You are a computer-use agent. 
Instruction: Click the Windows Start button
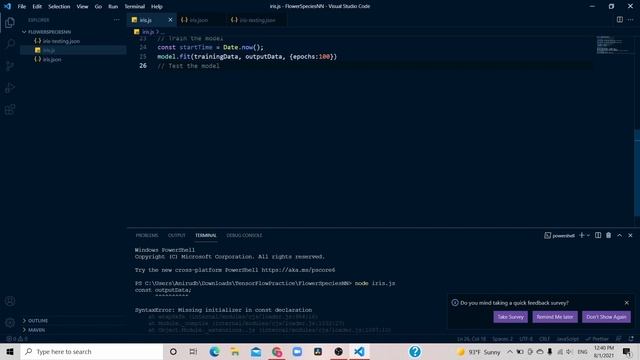coord(10,351)
